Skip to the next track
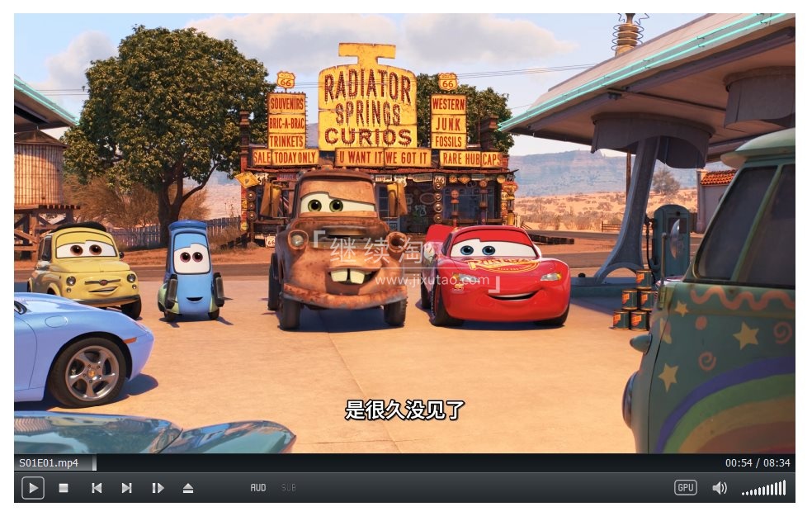 126,488
